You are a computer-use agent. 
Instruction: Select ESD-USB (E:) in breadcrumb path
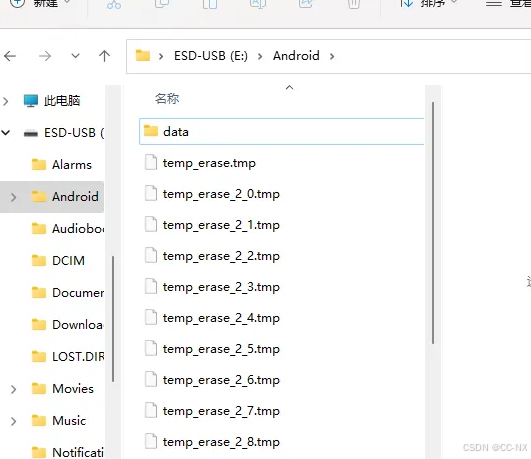click(211, 56)
